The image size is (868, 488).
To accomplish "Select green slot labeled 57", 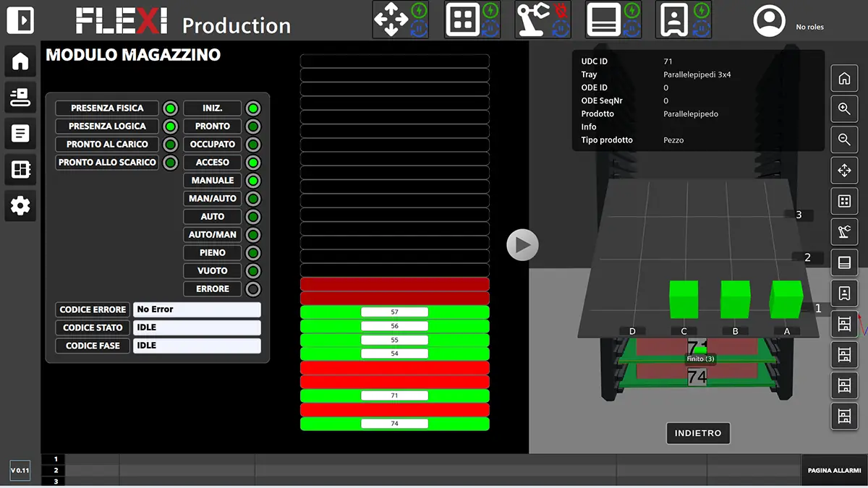I will click(394, 312).
